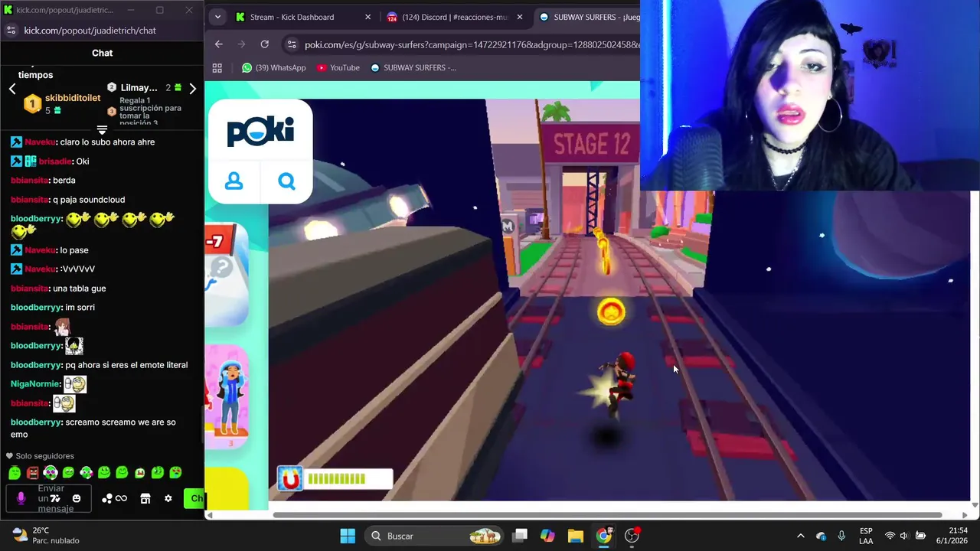This screenshot has height=551, width=980.
Task: Click the magnet power-up progress bar
Action: coord(348,479)
